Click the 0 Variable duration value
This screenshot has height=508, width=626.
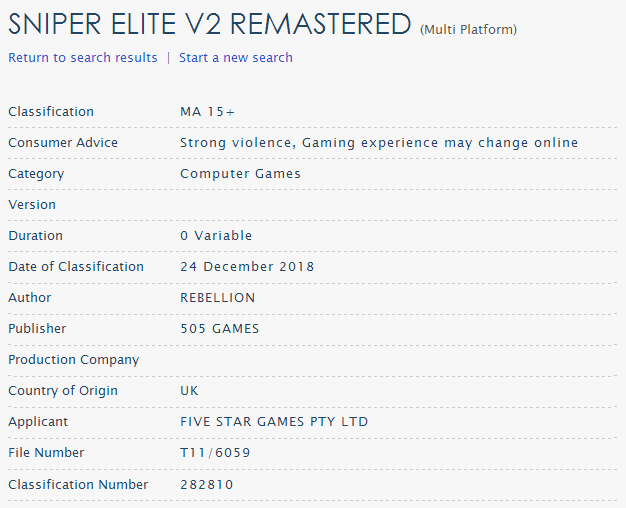pos(216,236)
